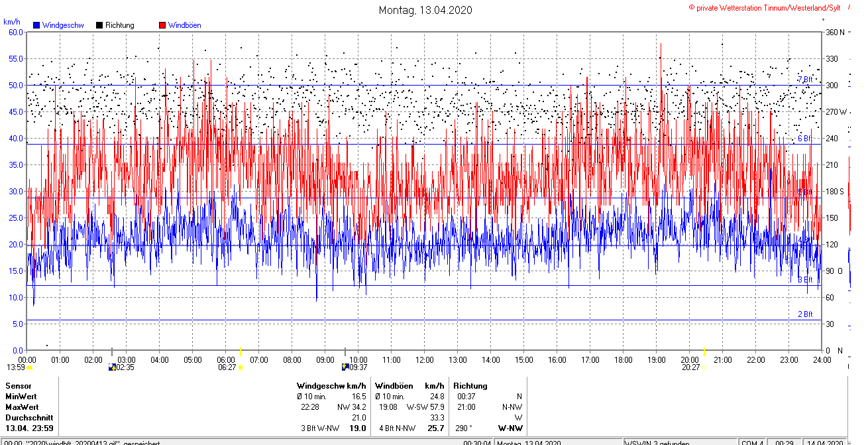Click the moonrise icon beside 02:35
This screenshot has height=445, width=868.
(x=111, y=367)
